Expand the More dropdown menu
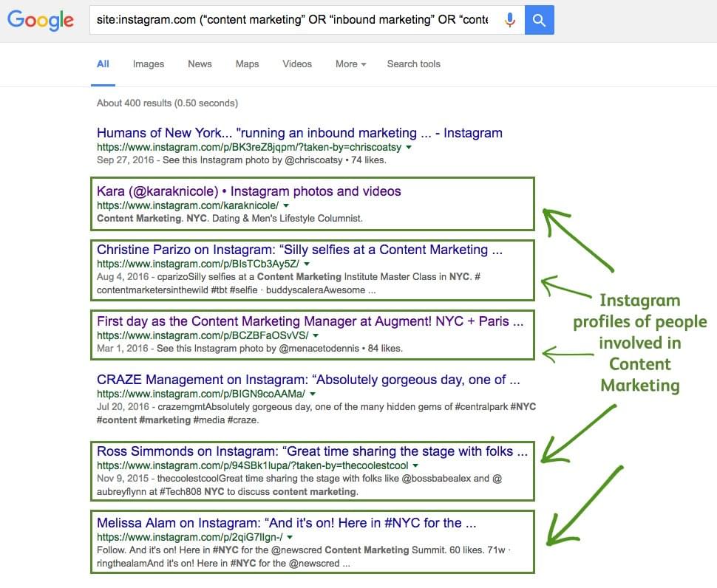The width and height of the screenshot is (717, 588). (350, 64)
